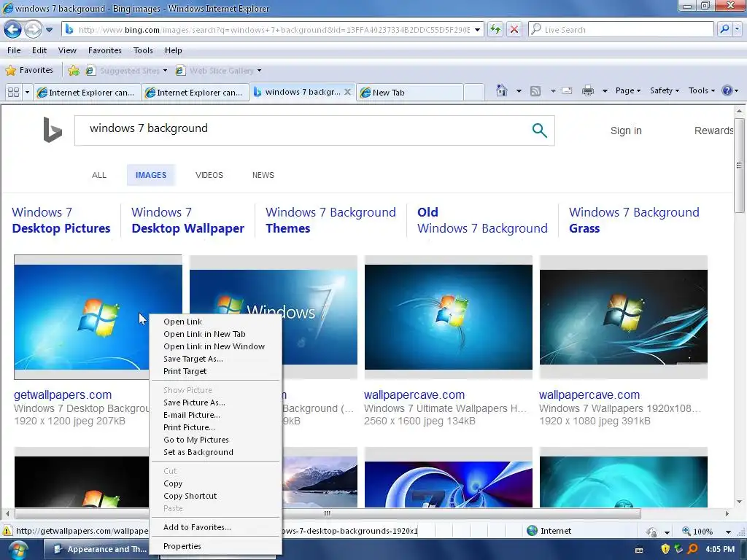Image resolution: width=747 pixels, height=560 pixels.
Task: Click the Sign in link
Action: (626, 131)
